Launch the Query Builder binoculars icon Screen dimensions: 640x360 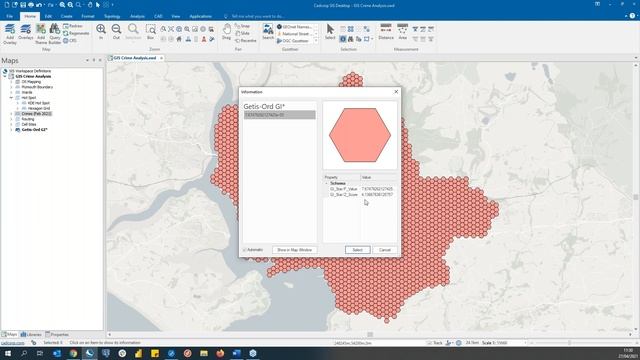55,33
